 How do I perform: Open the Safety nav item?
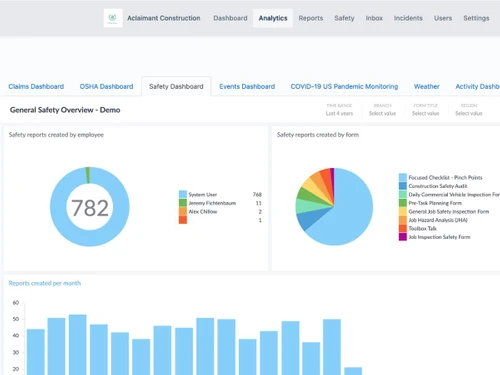(344, 18)
